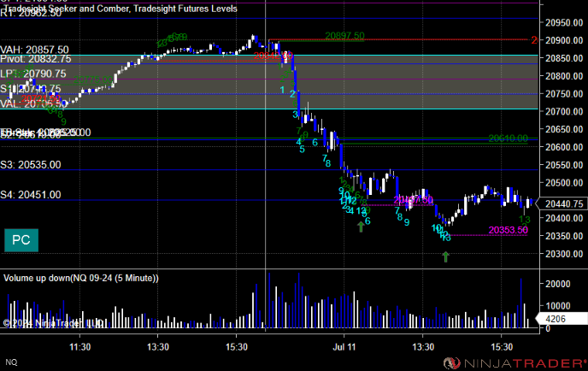Click the Jul 11 date label
Viewport: 588px width, 371px height.
344,347
